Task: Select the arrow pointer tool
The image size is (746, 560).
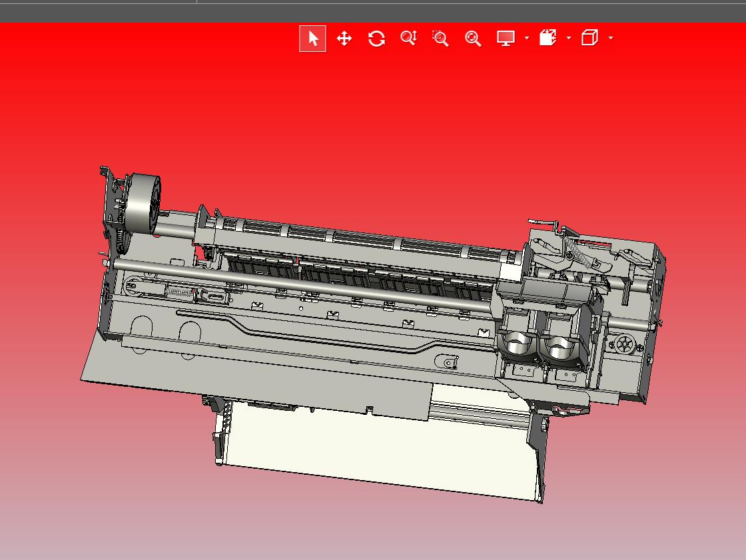Action: [x=312, y=39]
